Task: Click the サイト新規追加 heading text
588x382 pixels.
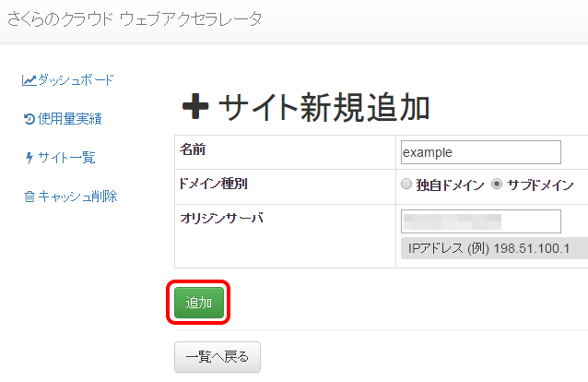Action: [x=324, y=107]
